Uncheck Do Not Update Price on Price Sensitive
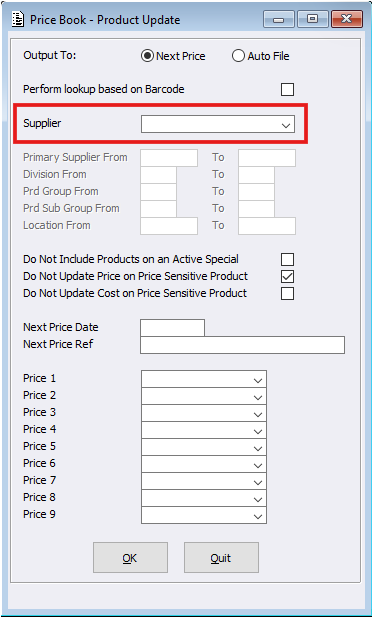Image resolution: width=372 pixels, height=617 pixels. click(287, 277)
